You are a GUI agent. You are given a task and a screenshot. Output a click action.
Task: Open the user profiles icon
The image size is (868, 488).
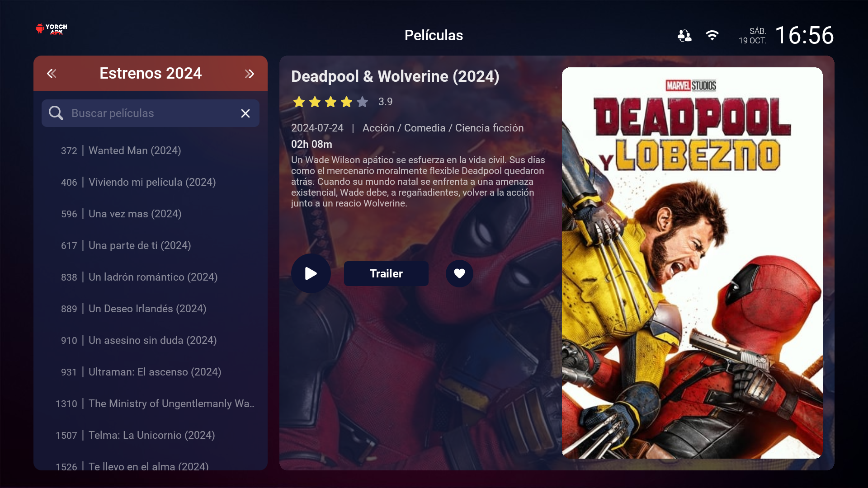pyautogui.click(x=684, y=35)
